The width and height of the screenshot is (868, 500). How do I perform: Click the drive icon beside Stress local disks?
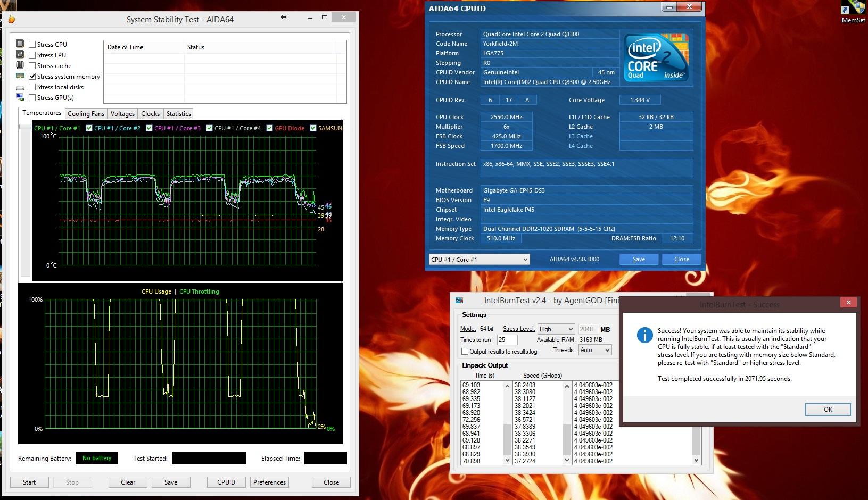click(x=20, y=87)
